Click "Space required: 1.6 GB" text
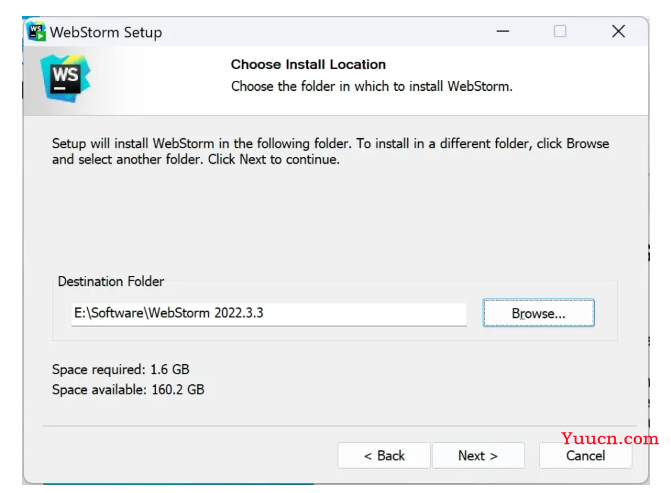 (x=121, y=369)
